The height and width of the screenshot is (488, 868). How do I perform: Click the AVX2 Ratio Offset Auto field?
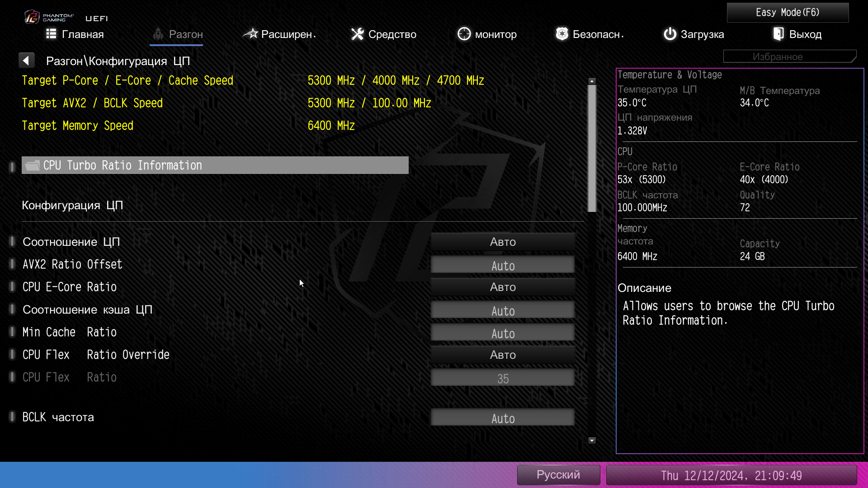pyautogui.click(x=502, y=265)
